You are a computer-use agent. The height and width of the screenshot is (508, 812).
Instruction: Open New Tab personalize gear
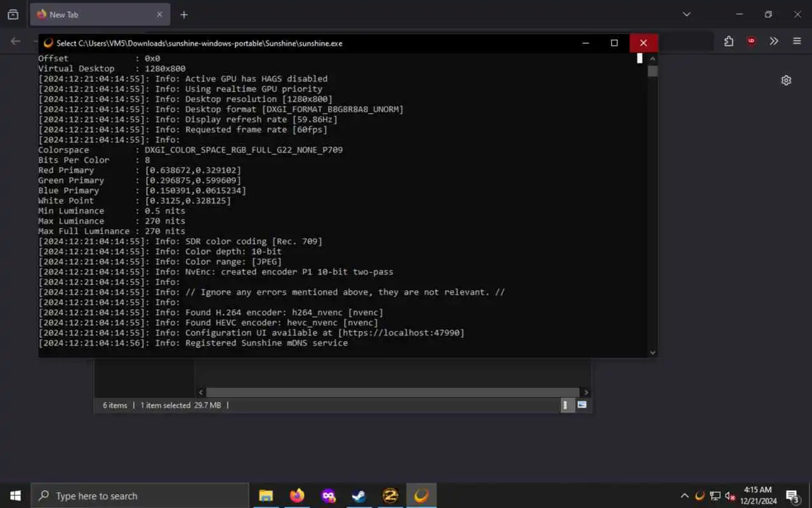pos(786,81)
